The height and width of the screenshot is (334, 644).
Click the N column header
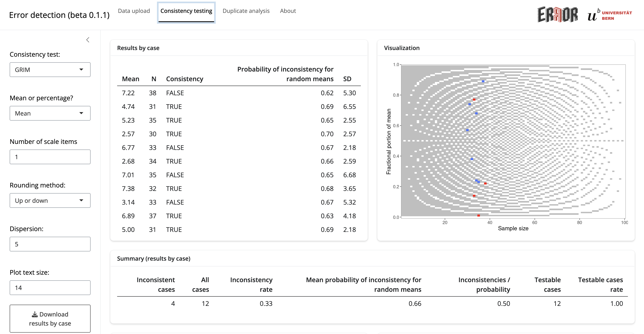pos(154,79)
